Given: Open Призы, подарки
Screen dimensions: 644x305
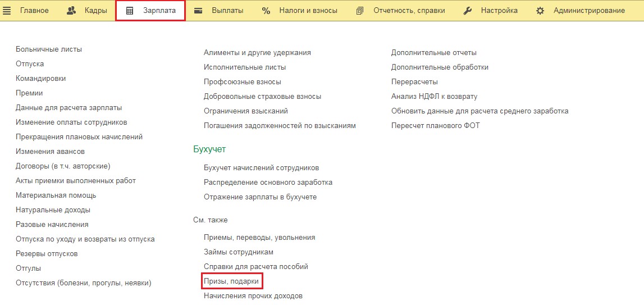Looking at the screenshot, I should pyautogui.click(x=232, y=281).
